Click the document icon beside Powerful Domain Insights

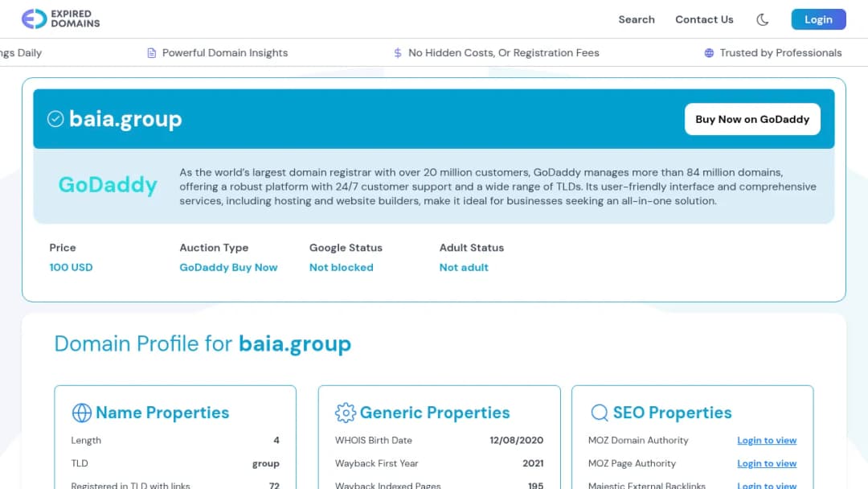[151, 53]
